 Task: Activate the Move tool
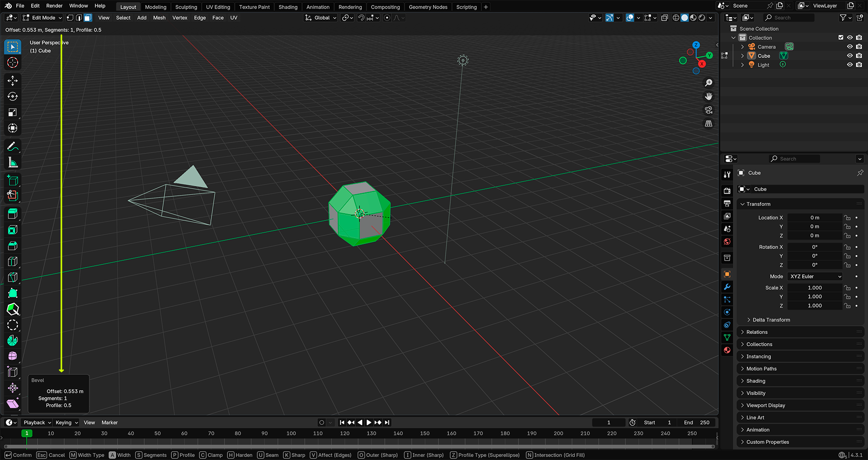[13, 81]
